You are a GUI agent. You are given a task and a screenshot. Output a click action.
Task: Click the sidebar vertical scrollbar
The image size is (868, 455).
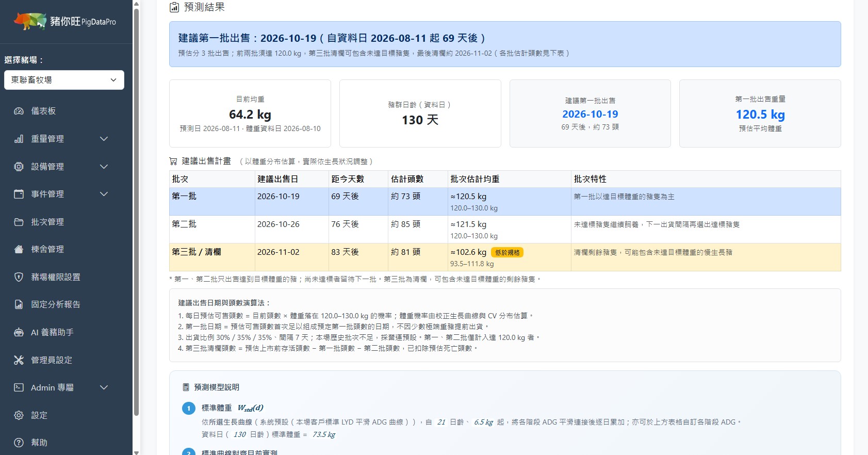136,212
